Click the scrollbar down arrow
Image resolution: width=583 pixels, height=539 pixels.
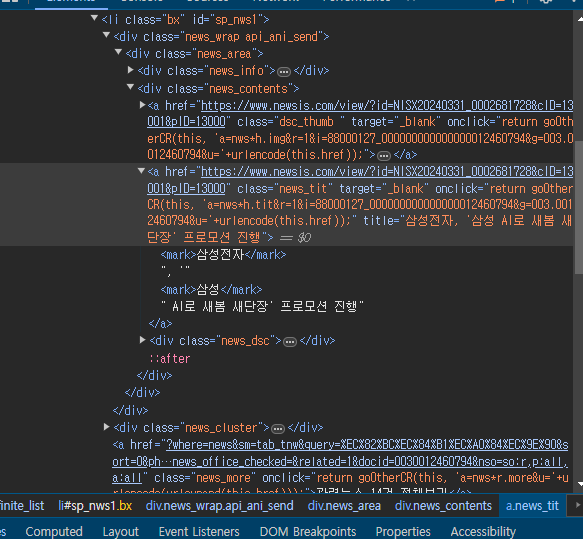click(x=579, y=484)
